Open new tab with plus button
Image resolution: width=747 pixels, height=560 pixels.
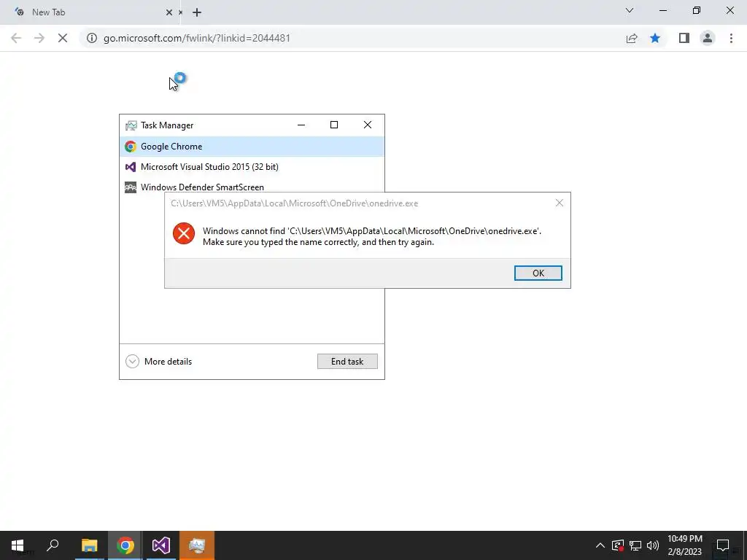point(197,12)
